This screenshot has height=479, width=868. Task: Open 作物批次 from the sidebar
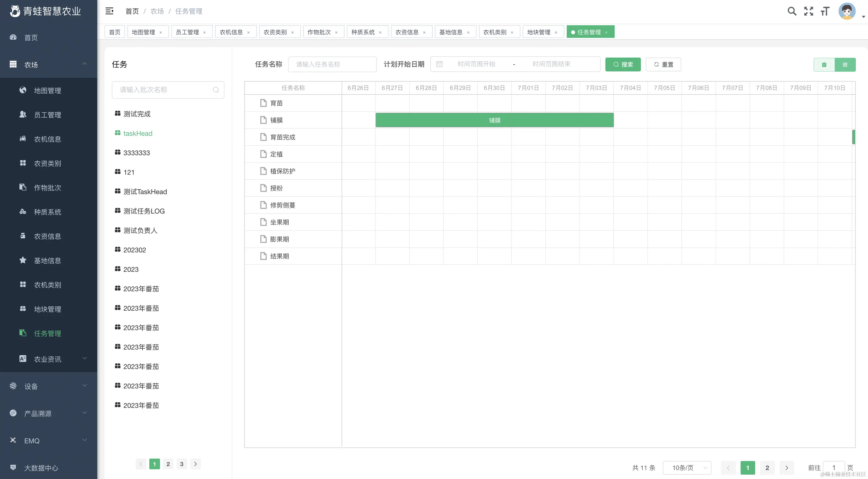coord(48,188)
